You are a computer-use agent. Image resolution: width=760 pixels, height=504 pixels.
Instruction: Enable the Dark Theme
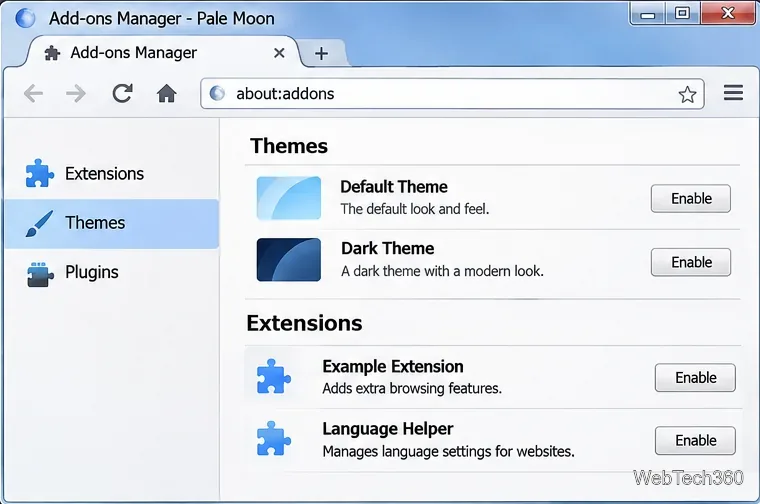tap(691, 262)
